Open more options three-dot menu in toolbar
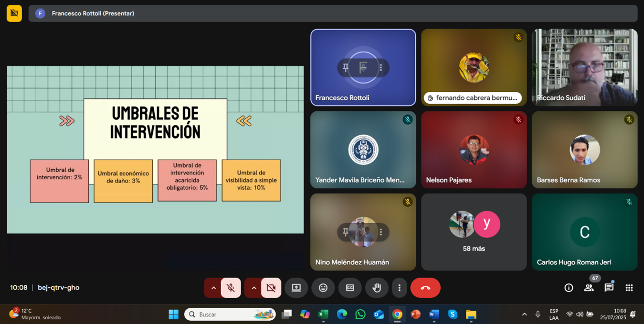The width and height of the screenshot is (644, 324). tap(399, 288)
